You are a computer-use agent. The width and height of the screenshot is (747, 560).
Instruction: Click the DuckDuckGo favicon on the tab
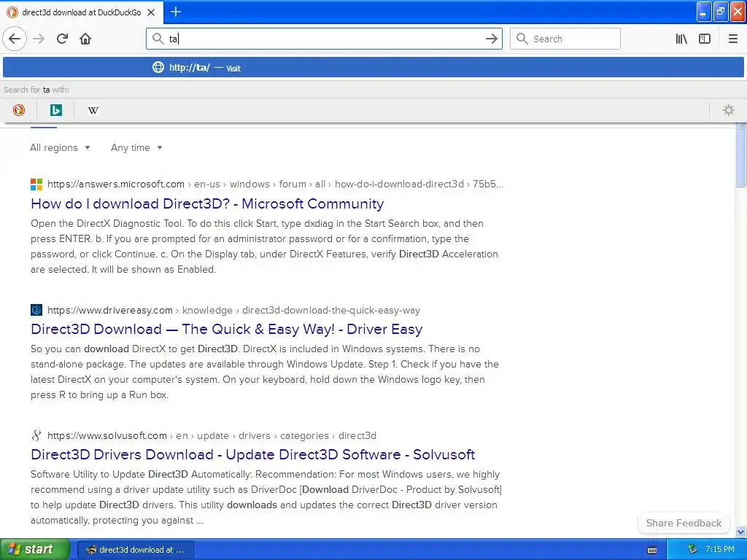[12, 12]
